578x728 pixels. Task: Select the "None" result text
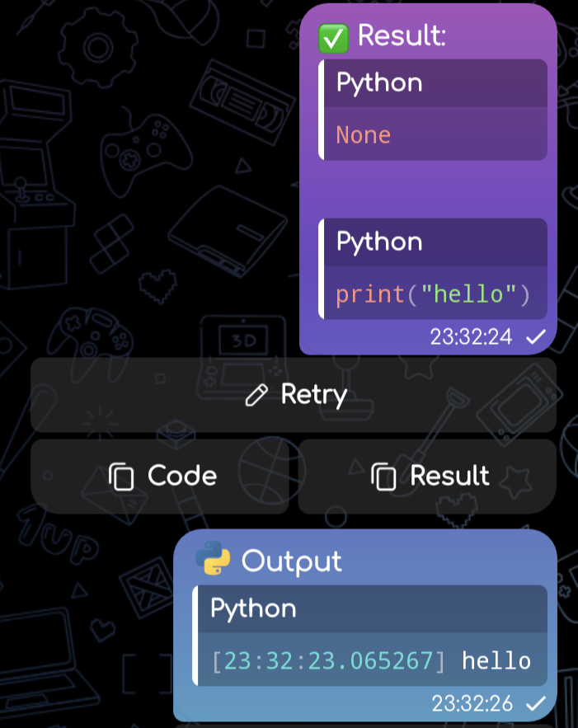click(363, 135)
